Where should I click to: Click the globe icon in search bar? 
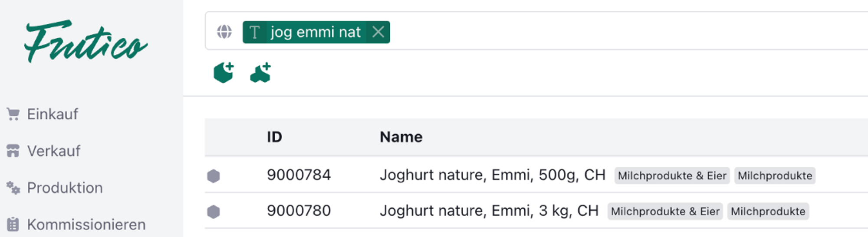click(x=224, y=32)
